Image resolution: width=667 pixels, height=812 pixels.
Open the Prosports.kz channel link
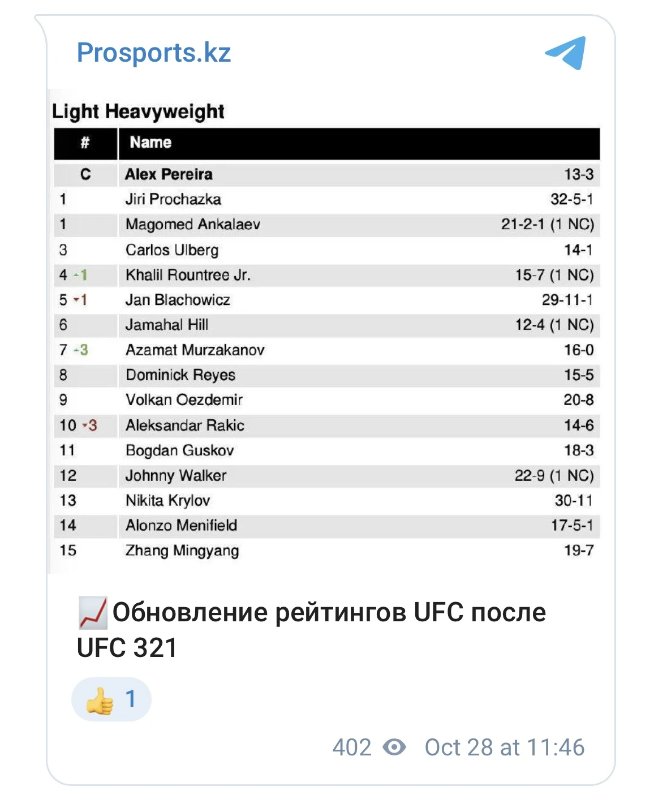(154, 53)
